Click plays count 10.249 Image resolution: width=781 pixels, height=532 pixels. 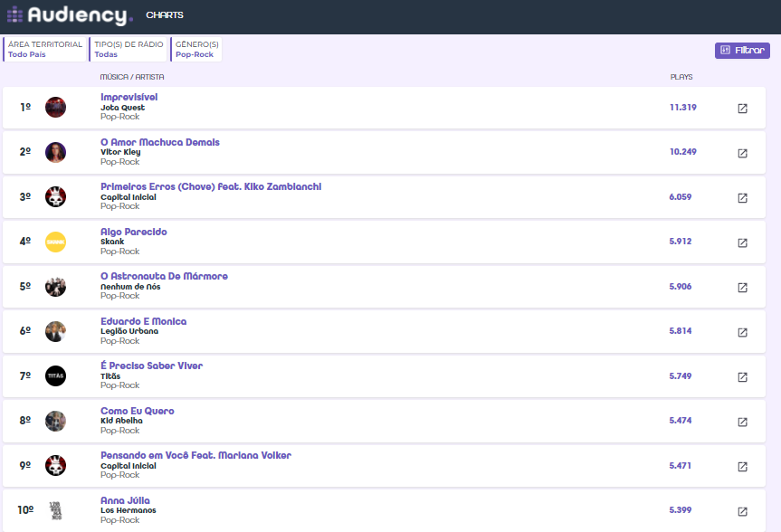click(683, 152)
